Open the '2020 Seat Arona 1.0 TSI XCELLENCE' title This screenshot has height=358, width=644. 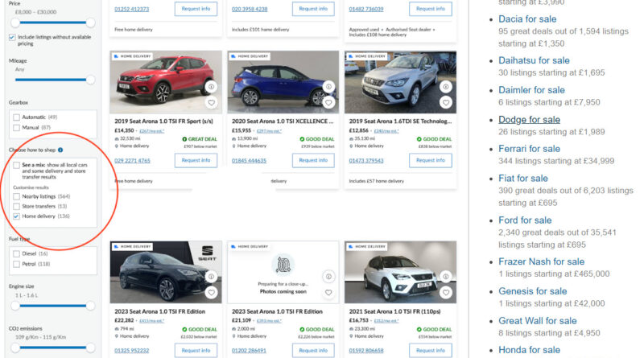[x=283, y=121]
